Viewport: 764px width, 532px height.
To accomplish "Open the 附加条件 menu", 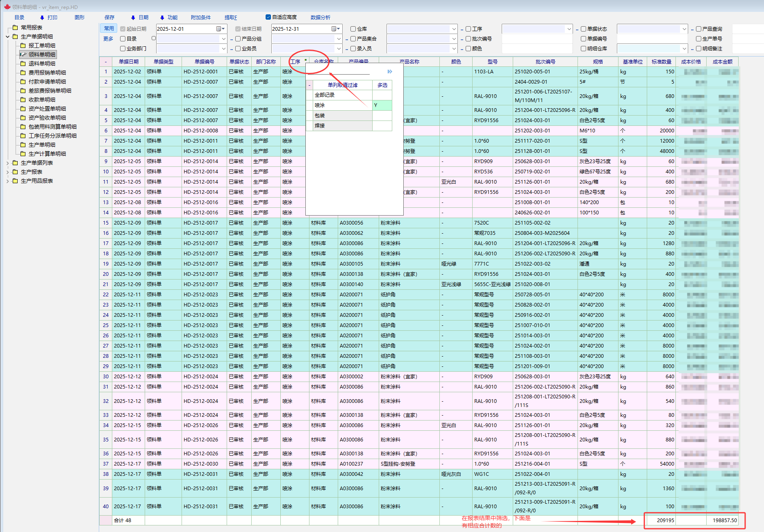I will click(x=200, y=18).
